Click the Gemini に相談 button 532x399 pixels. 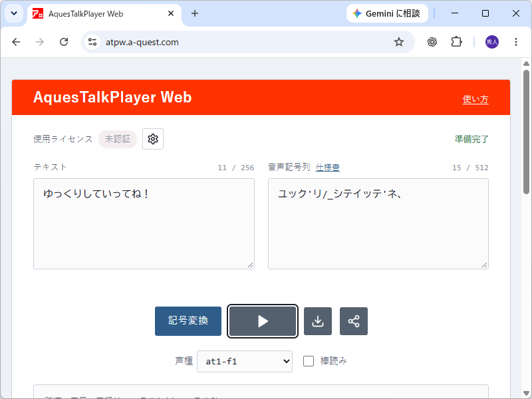coord(387,13)
